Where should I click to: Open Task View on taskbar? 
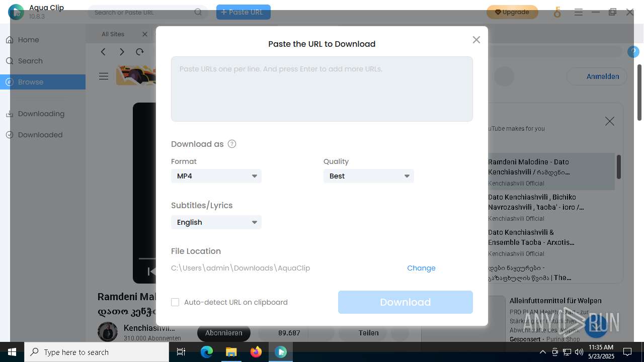(x=182, y=352)
